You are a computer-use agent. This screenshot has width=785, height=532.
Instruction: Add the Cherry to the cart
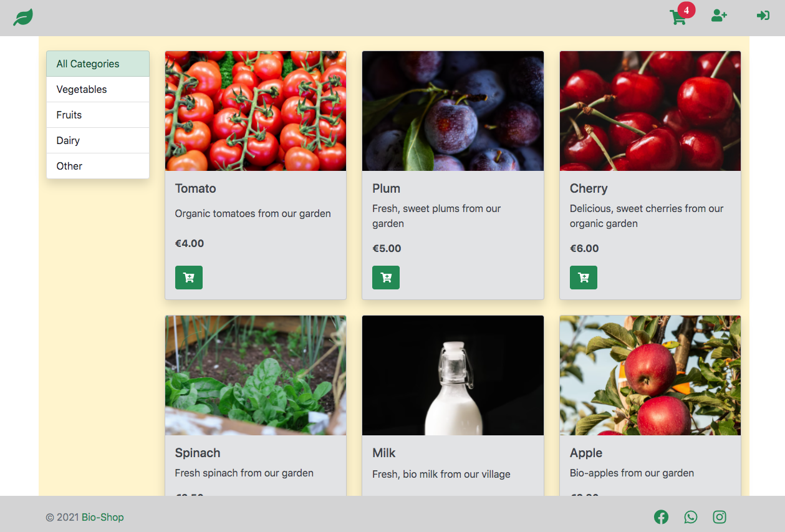click(583, 277)
